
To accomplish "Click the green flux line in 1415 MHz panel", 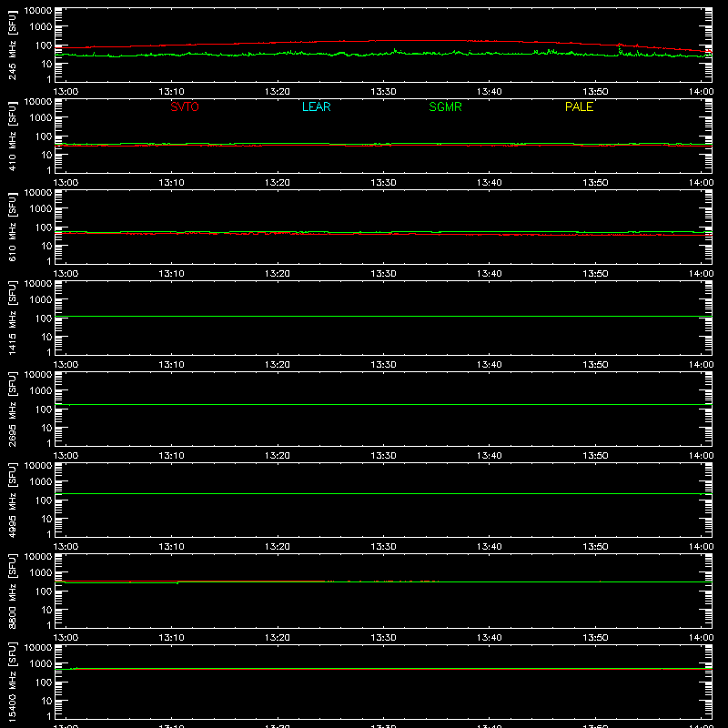I will (x=383, y=316).
